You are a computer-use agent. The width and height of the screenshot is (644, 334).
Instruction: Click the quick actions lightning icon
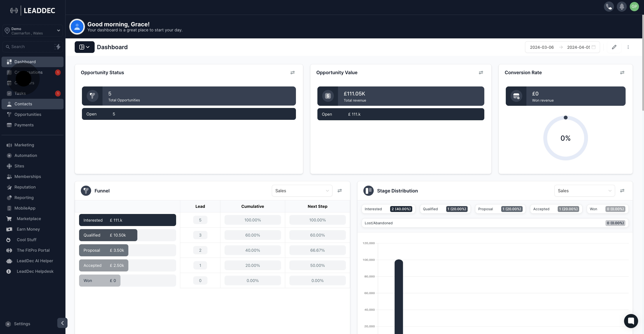57,47
